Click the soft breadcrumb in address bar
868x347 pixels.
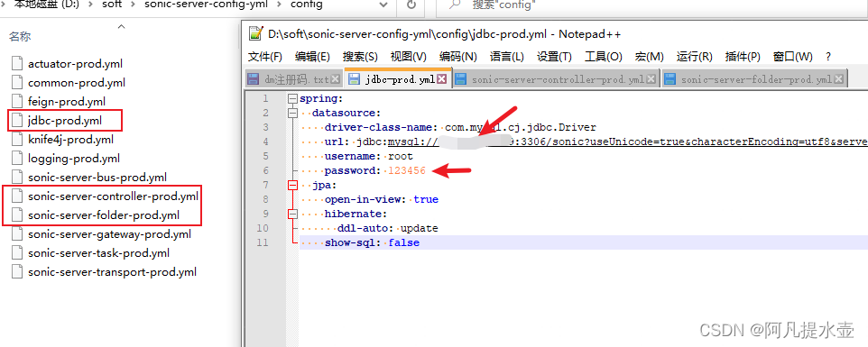pos(111,5)
